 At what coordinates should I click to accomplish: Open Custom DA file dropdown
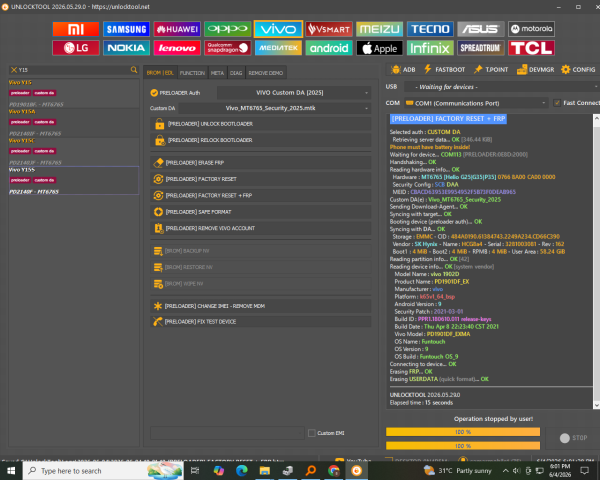(x=275, y=108)
